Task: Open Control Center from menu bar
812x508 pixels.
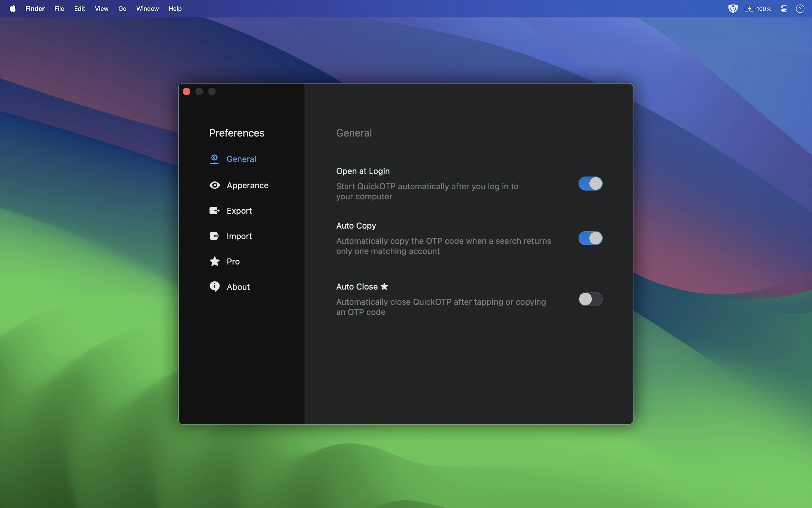Action: coord(784,9)
